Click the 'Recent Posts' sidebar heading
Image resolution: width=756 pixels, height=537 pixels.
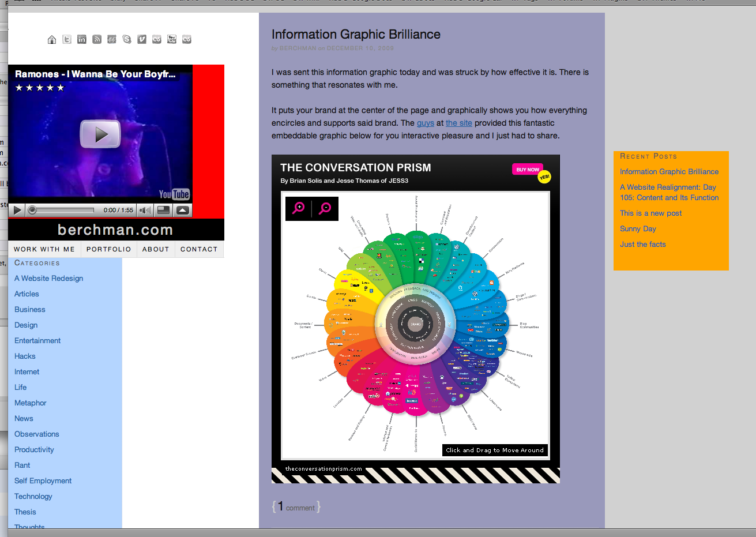(x=649, y=156)
